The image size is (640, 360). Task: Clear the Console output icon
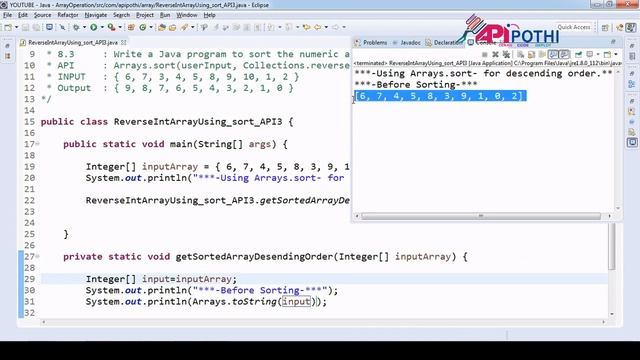(x=520, y=54)
